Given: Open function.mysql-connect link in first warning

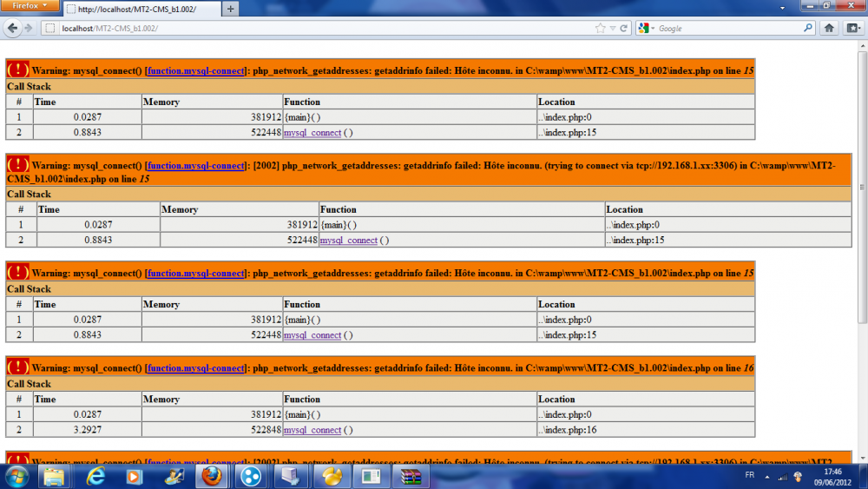Looking at the screenshot, I should click(x=196, y=71).
